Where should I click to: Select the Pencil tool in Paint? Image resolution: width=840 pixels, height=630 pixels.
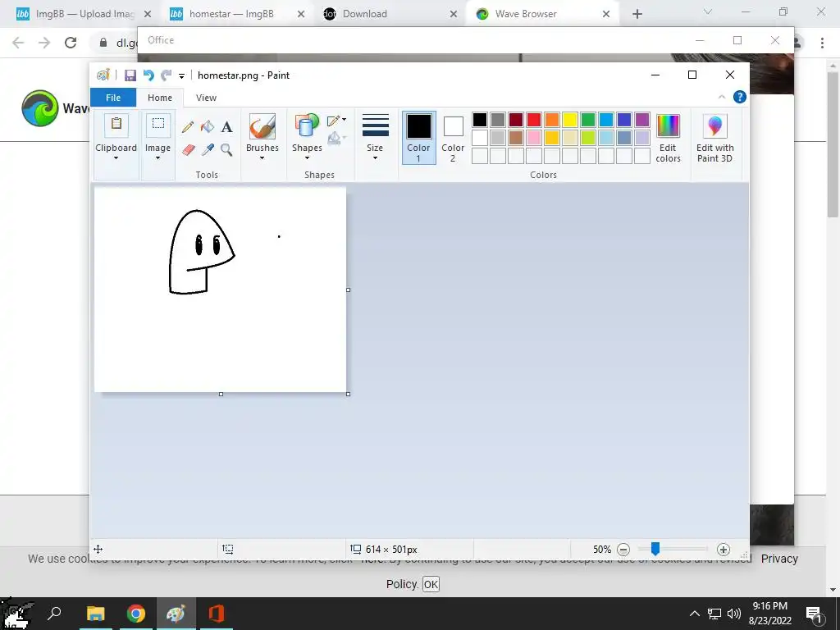[x=188, y=127]
